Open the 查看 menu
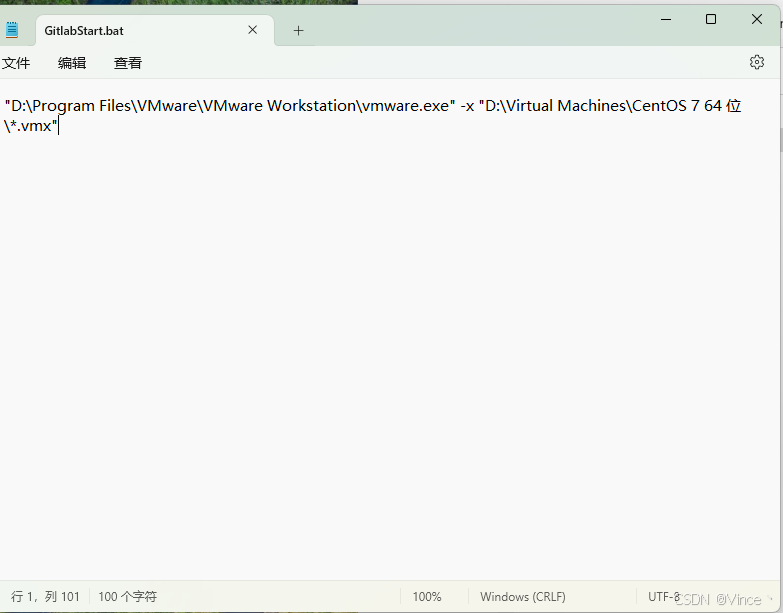Image resolution: width=783 pixels, height=613 pixels. 128,63
